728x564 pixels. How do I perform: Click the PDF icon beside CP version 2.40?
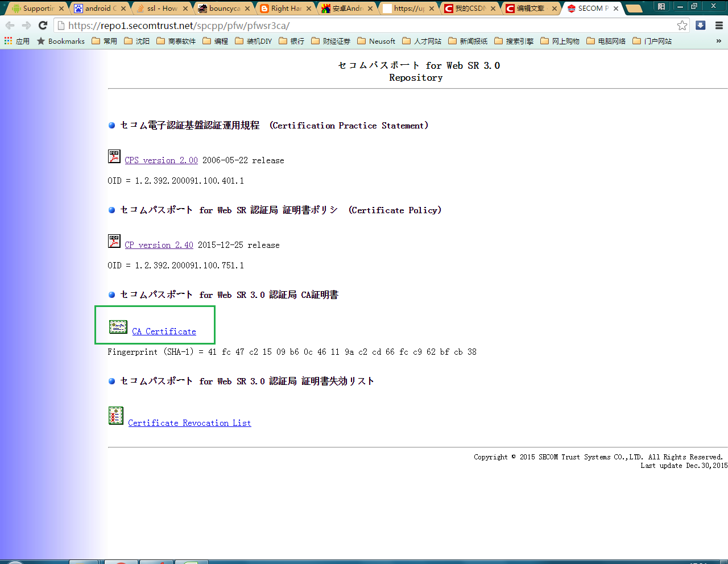(x=114, y=241)
